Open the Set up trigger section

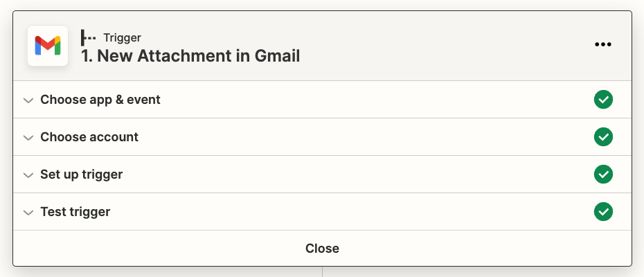323,175
